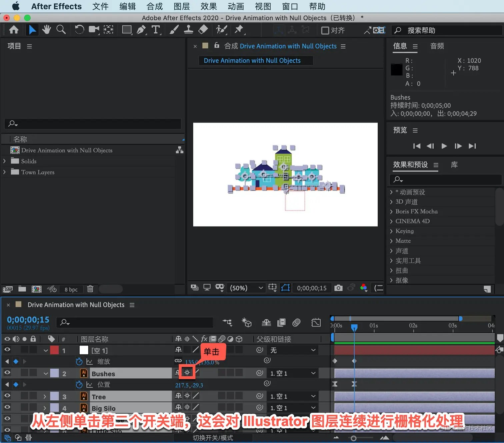The height and width of the screenshot is (443, 504).
Task: Expand the Keying effects category
Action: [391, 231]
